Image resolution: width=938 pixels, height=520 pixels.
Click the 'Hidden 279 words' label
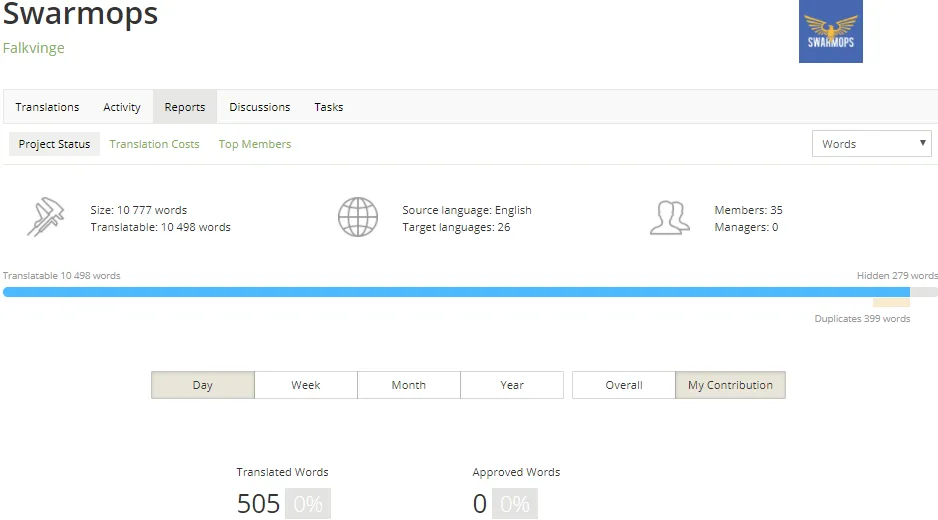(x=897, y=276)
